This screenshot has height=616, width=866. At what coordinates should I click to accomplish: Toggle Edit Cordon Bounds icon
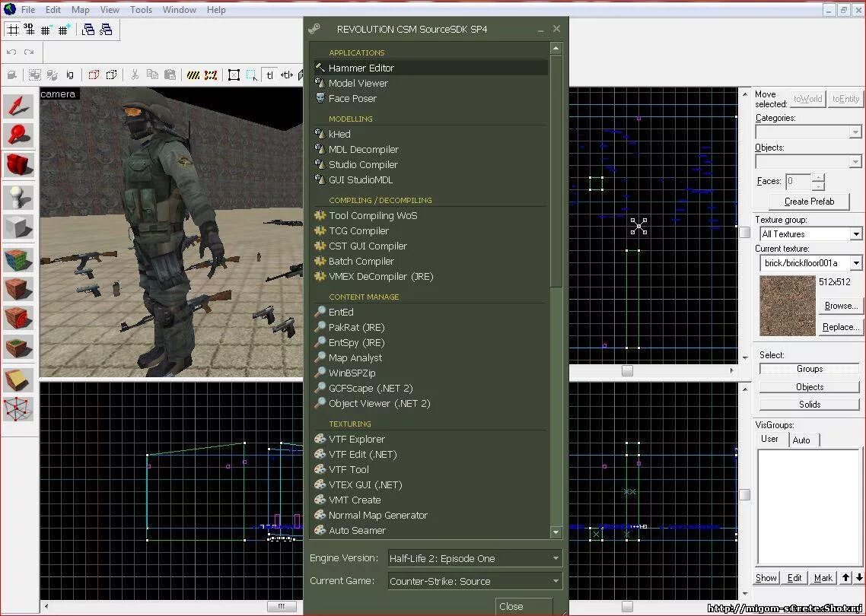coord(211,75)
